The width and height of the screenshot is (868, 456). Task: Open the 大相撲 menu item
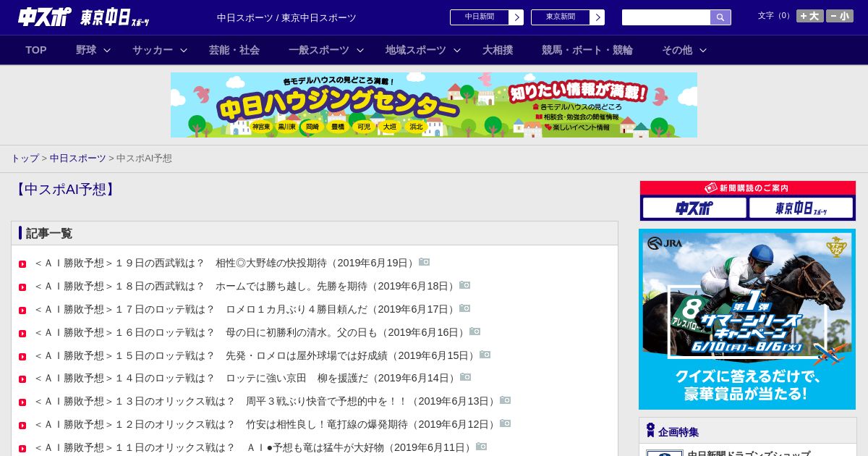click(498, 50)
